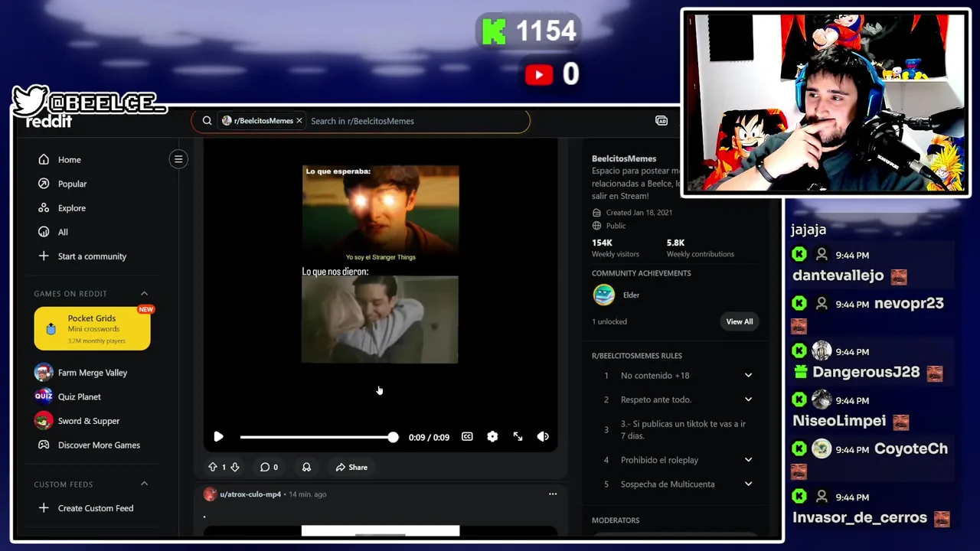Click the video time 0:09 / 0:09
Viewport: 980px width, 551px height.
429,437
